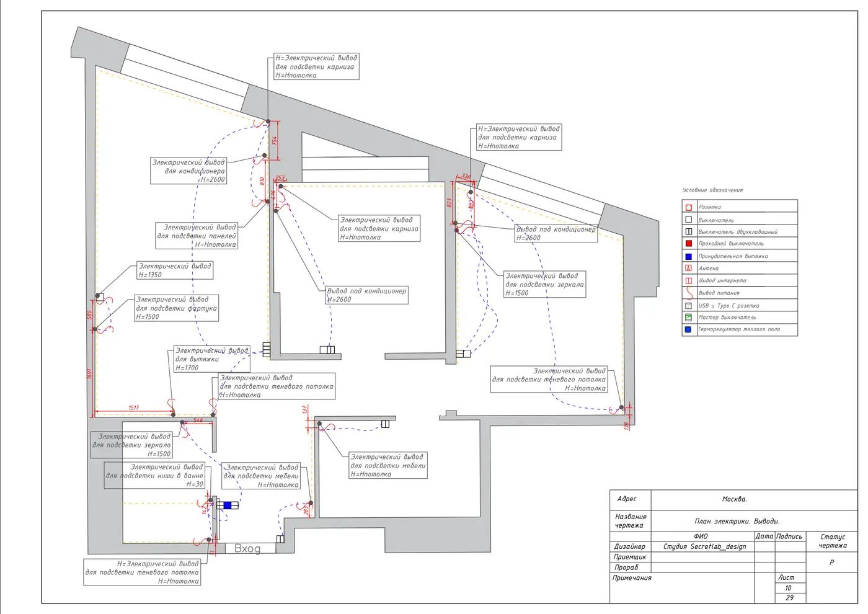This screenshot has width=868, height=614.
Task: Click the '1517' dimension value
Action: (134, 407)
